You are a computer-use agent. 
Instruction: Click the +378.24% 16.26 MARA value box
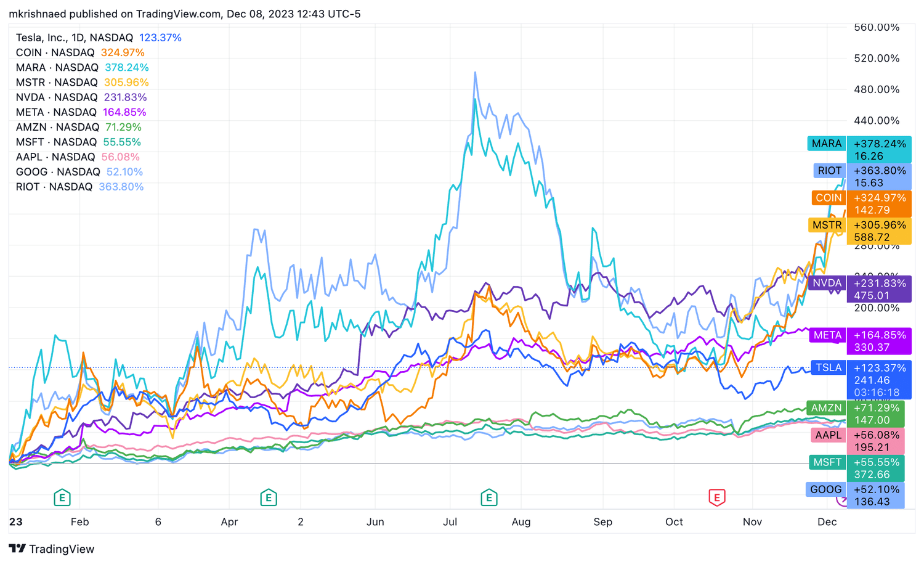(880, 150)
